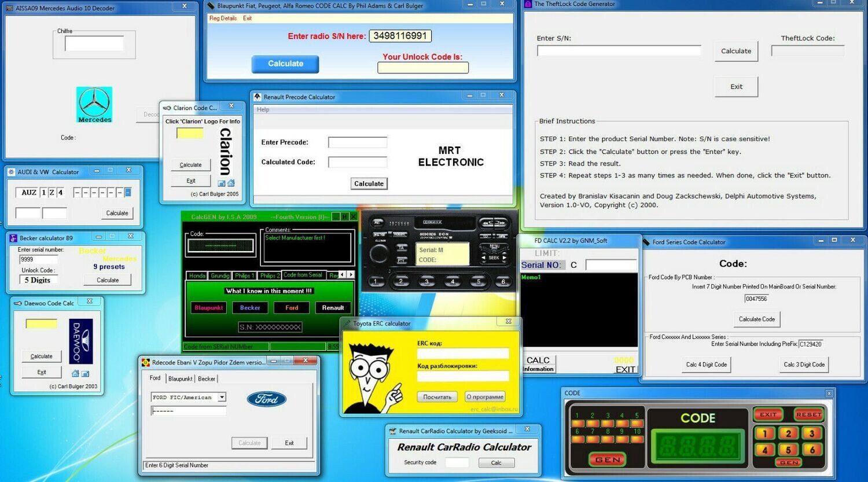Push preset button 1 on the Ford radio
Viewport: 868px width, 482px height.
pos(376,282)
